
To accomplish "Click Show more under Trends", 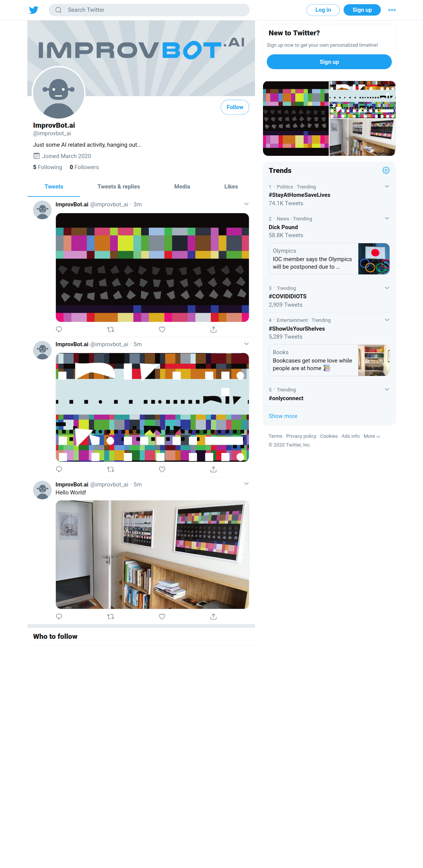I will 283,416.
